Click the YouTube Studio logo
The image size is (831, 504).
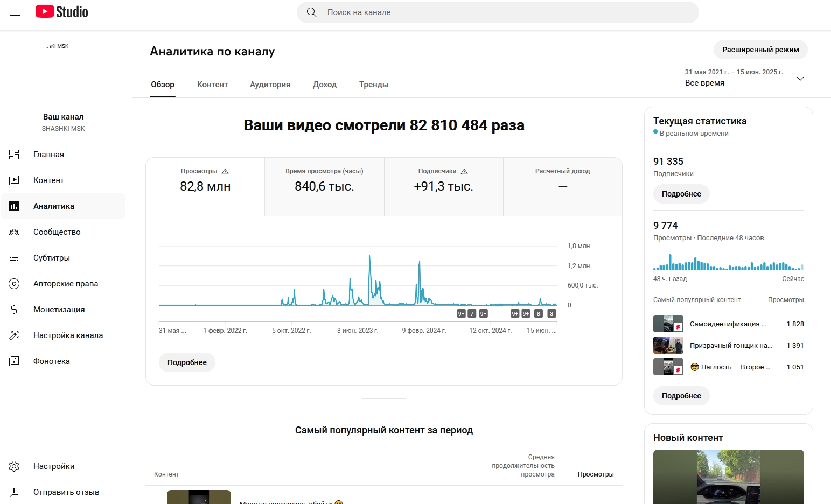62,12
